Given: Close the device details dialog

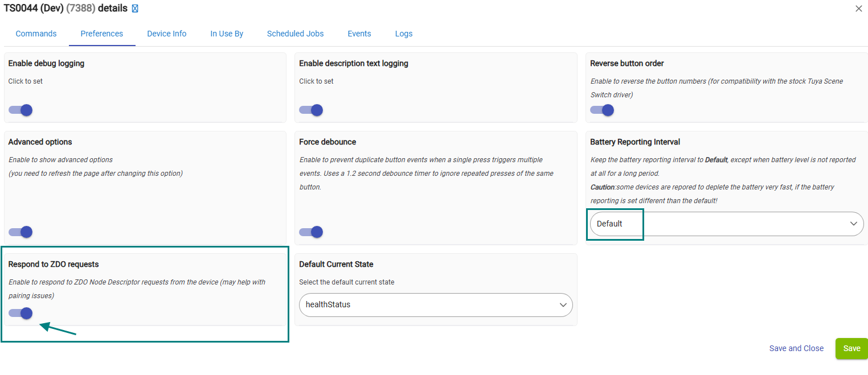Looking at the screenshot, I should tap(858, 9).
